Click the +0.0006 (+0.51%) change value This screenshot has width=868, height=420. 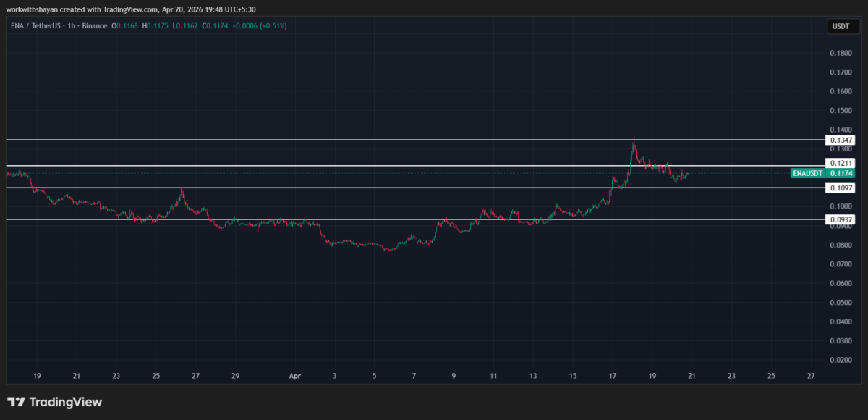coord(260,26)
